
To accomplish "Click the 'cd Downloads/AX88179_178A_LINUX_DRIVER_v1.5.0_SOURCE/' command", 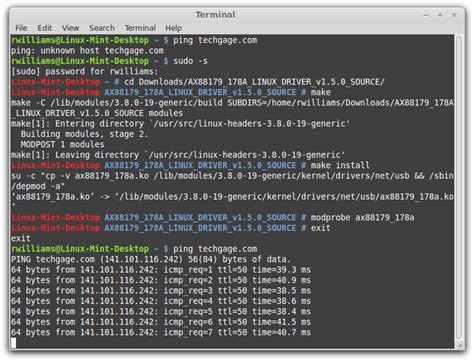I will click(254, 82).
